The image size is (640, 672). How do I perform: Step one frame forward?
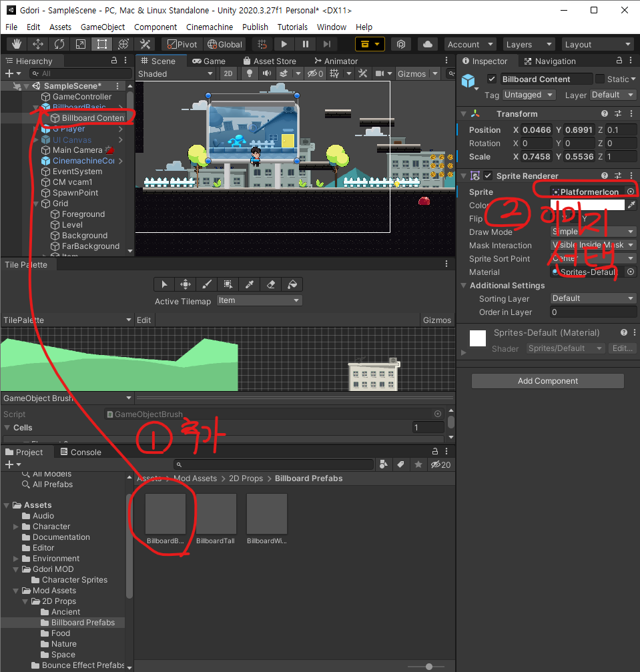click(x=326, y=44)
